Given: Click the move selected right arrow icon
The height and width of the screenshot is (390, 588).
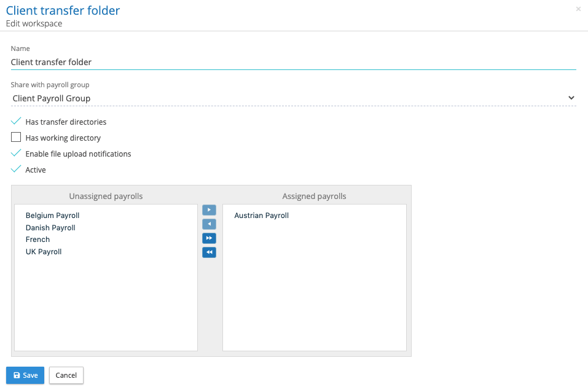Looking at the screenshot, I should (209, 210).
